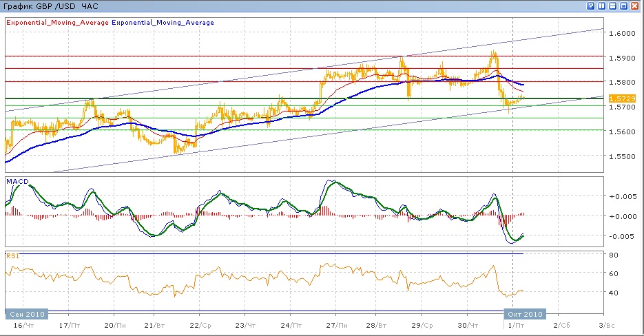Open the help question mark icon

591,6
